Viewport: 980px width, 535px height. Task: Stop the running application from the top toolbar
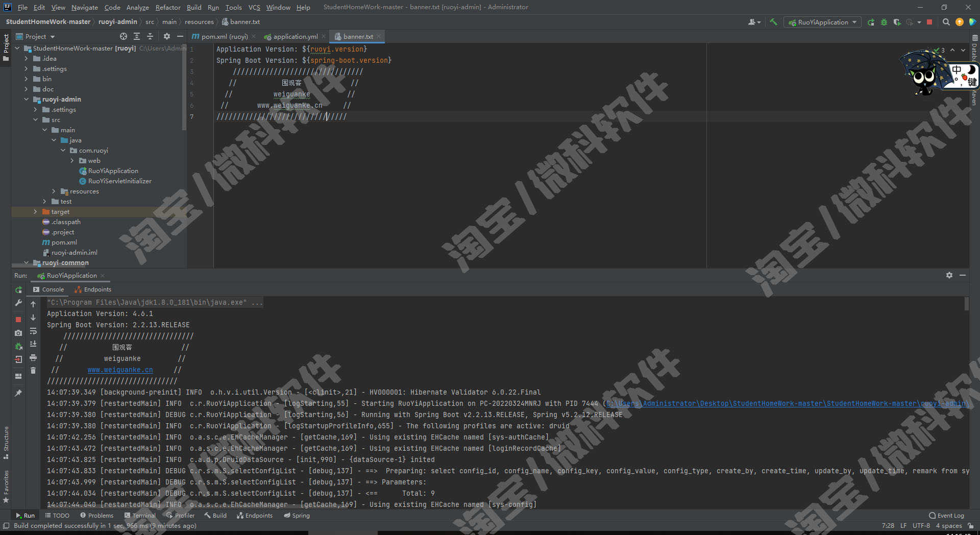(x=929, y=22)
